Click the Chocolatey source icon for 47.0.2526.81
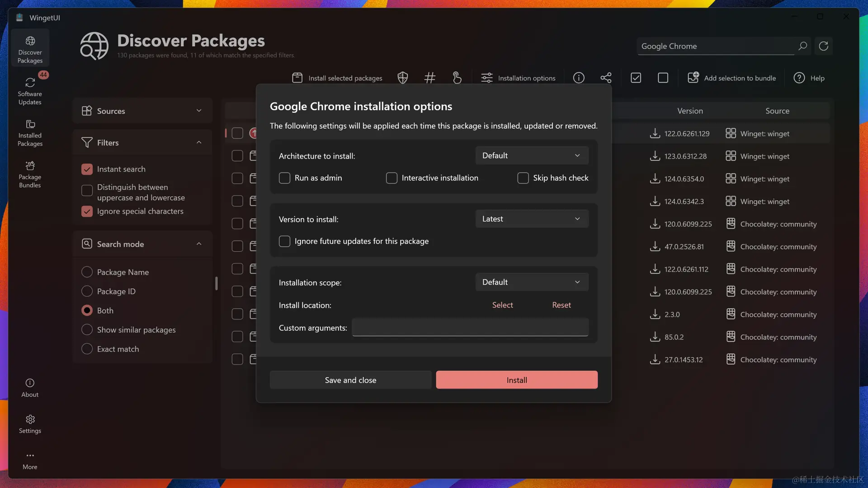The image size is (868, 488). click(x=731, y=246)
